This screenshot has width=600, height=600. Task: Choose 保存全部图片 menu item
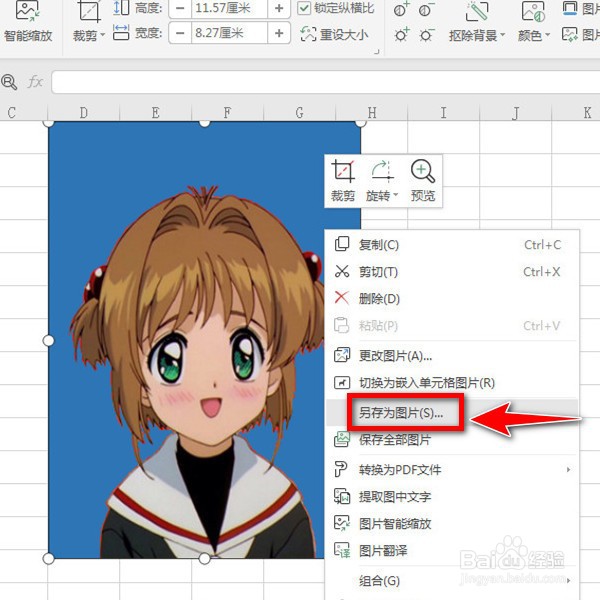[452, 440]
